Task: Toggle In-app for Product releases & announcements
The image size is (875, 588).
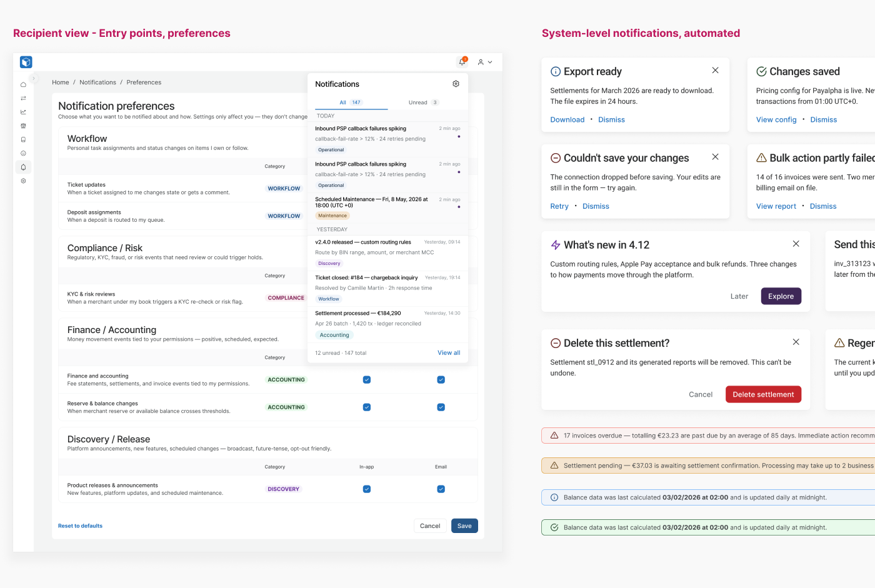Action: click(x=367, y=489)
